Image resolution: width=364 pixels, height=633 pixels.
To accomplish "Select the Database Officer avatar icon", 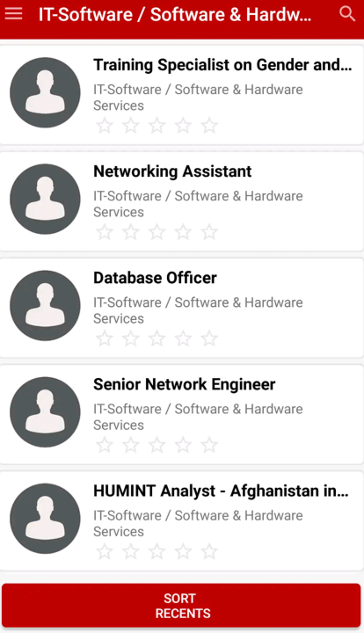I will pyautogui.click(x=45, y=306).
